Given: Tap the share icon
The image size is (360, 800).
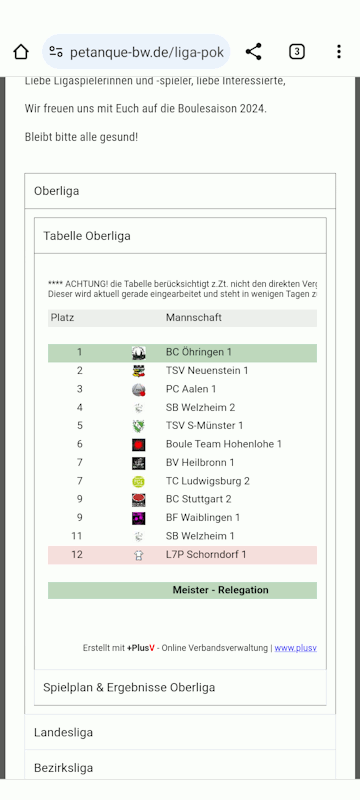Looking at the screenshot, I should pyautogui.click(x=253, y=52).
